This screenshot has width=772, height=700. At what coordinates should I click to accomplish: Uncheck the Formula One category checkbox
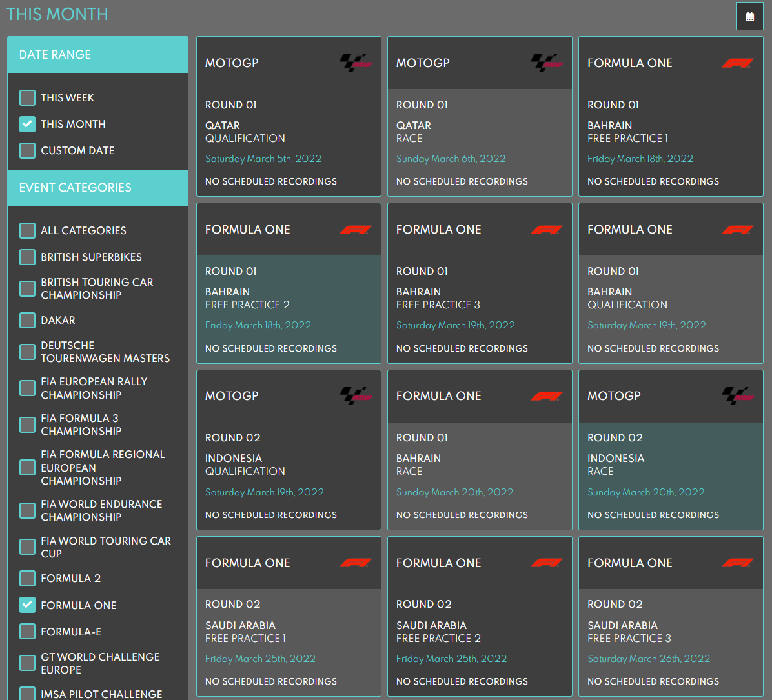pyautogui.click(x=27, y=605)
